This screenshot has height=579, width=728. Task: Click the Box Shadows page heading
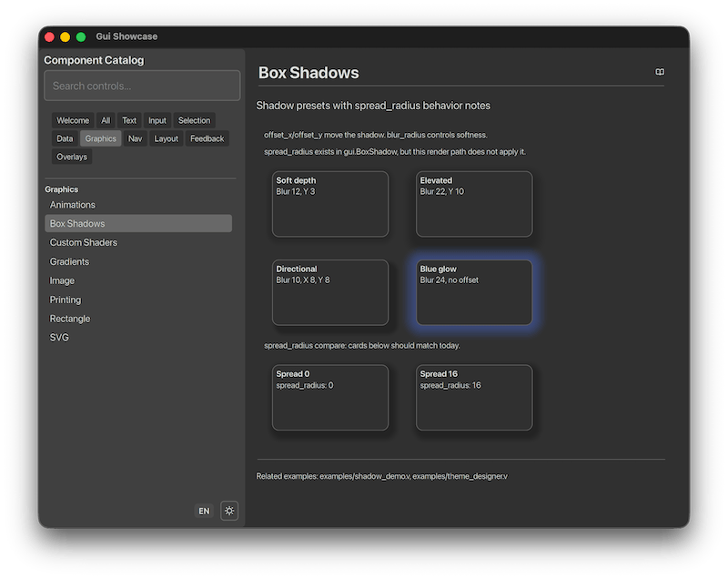308,73
